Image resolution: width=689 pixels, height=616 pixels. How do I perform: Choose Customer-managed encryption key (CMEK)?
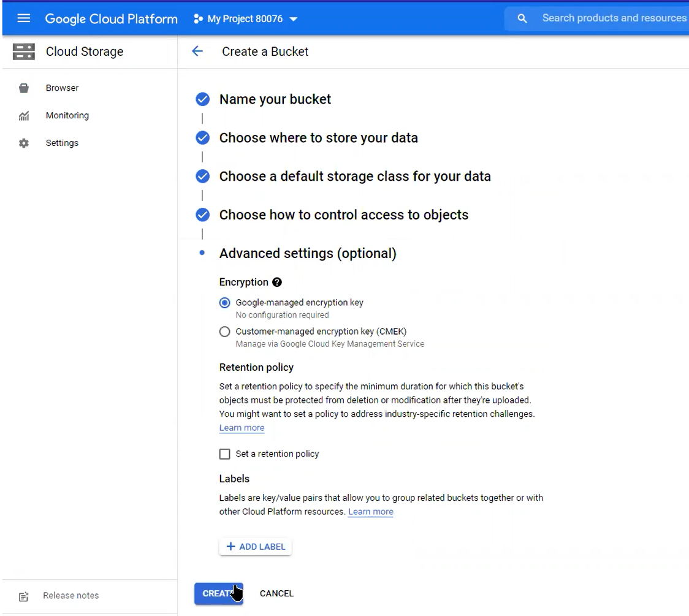tap(224, 331)
